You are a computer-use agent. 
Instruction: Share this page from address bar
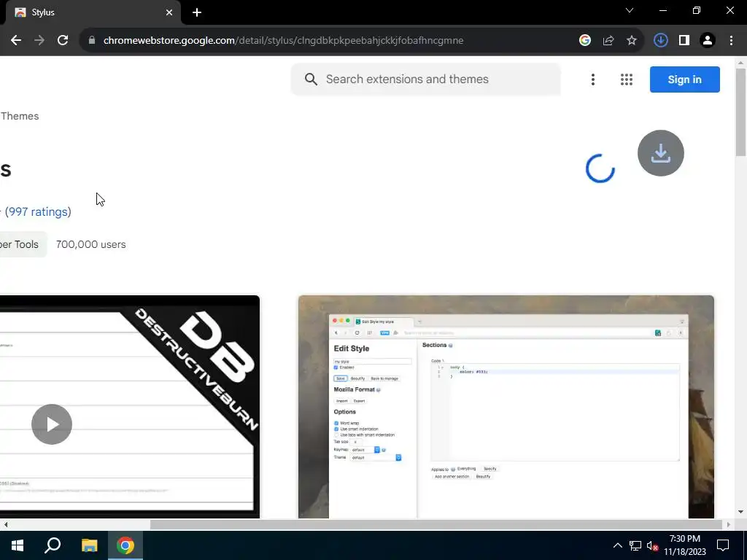608,41
